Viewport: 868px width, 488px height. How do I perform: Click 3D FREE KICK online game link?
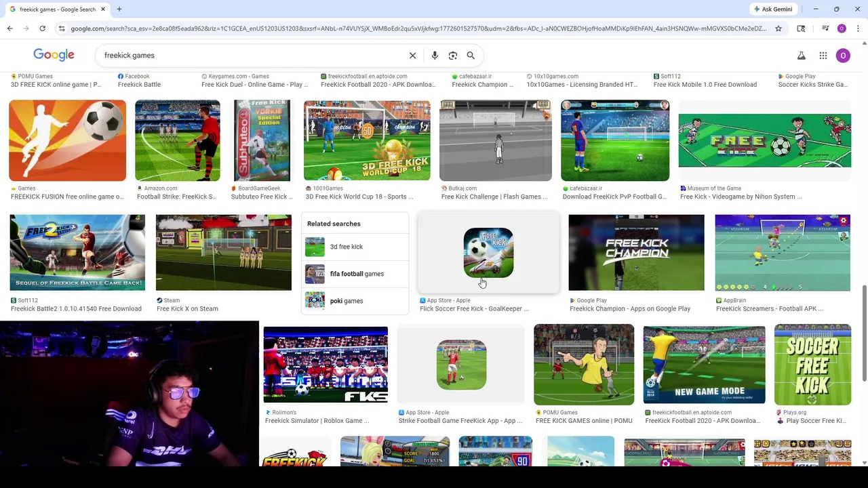56,85
